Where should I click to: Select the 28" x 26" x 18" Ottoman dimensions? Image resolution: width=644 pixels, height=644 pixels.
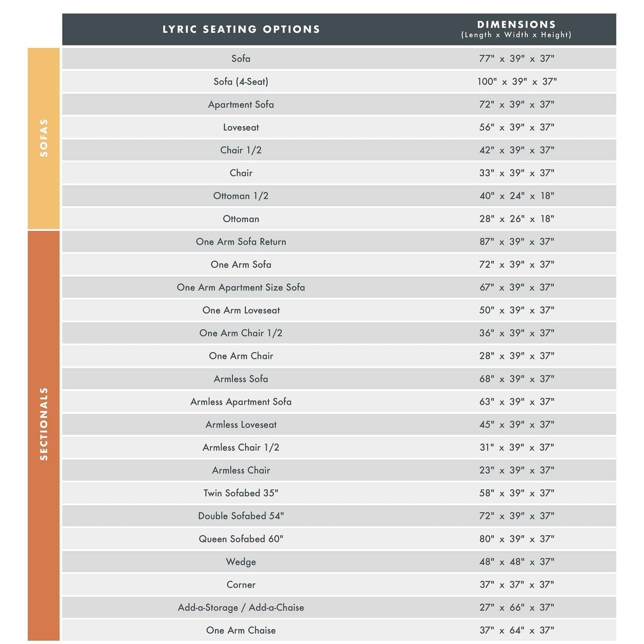coord(517,219)
